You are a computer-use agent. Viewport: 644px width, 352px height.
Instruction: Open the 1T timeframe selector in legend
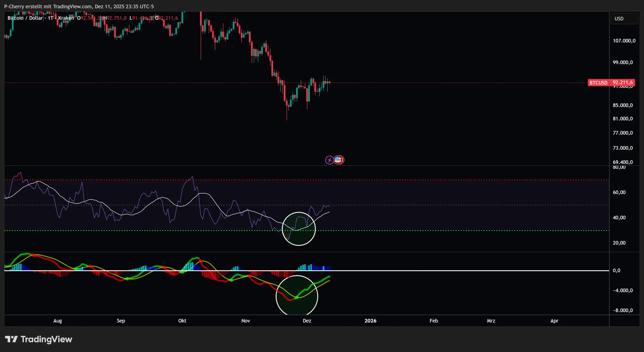[x=50, y=18]
